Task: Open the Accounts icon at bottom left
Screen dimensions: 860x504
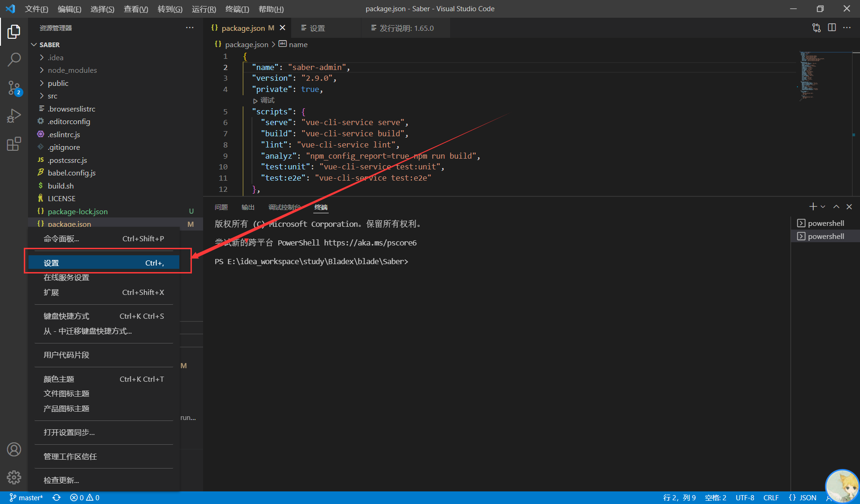Action: click(14, 449)
